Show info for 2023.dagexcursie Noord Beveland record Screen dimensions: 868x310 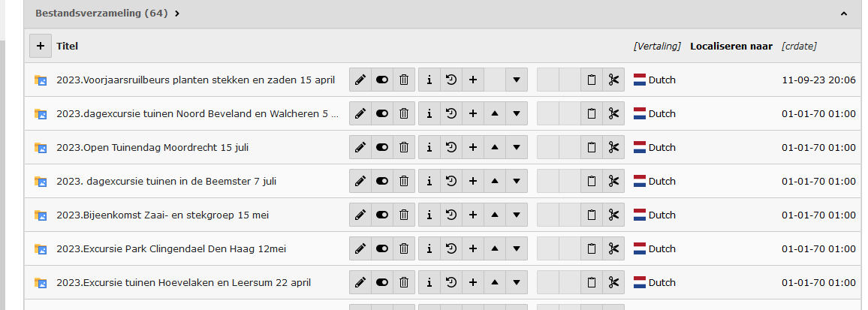429,113
